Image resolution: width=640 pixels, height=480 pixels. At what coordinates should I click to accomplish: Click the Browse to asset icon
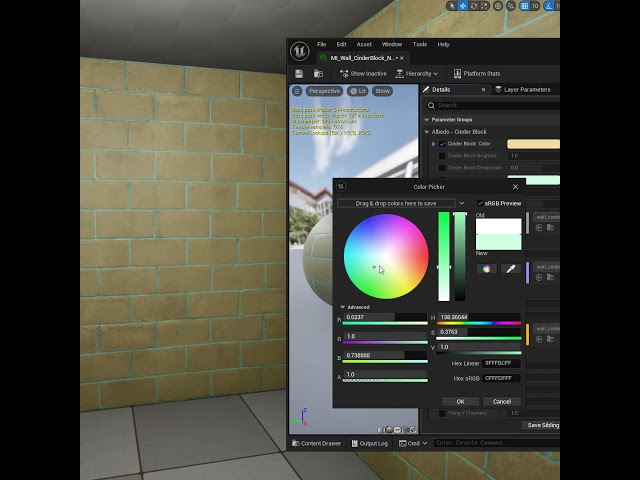pyautogui.click(x=318, y=73)
